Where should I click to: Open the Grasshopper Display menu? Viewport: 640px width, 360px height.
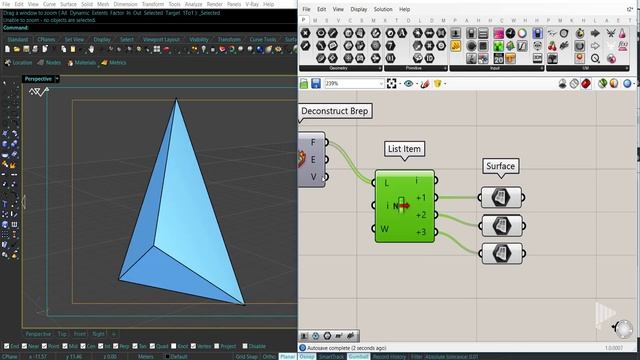click(358, 9)
